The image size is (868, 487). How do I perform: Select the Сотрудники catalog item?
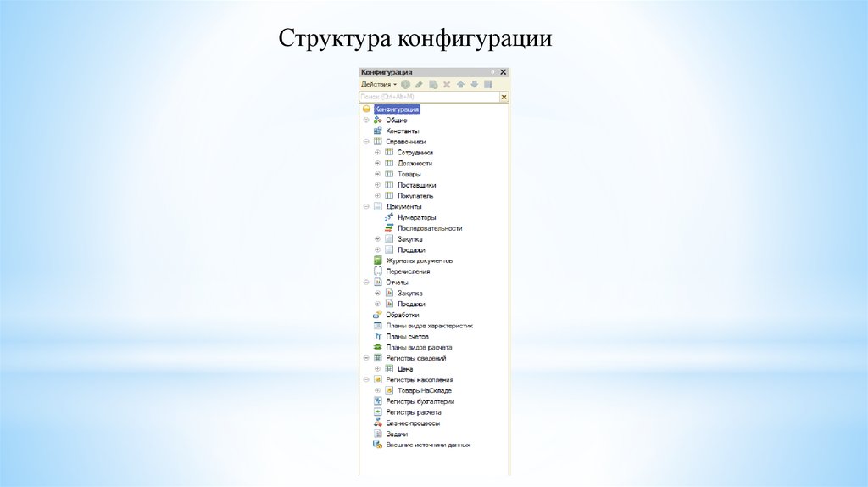415,153
